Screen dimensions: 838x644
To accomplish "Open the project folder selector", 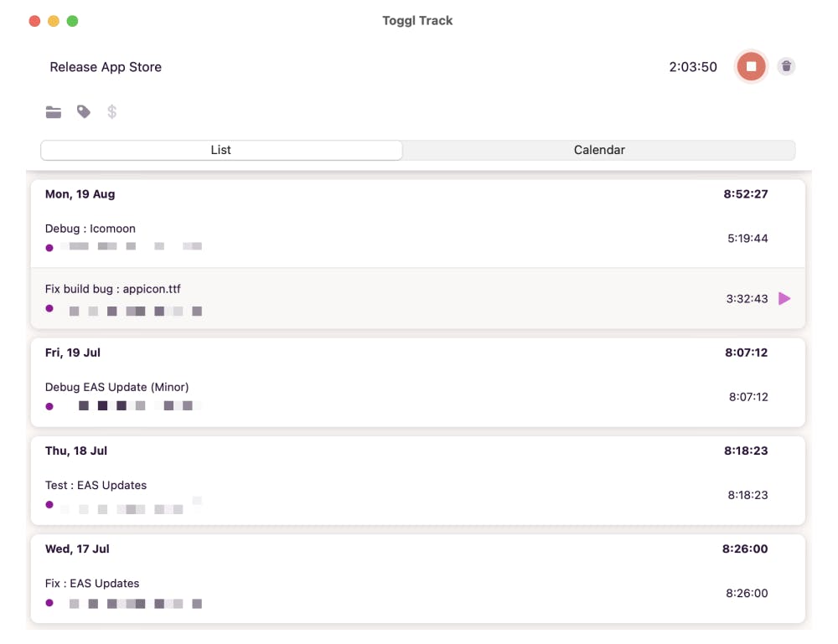I will [x=54, y=112].
